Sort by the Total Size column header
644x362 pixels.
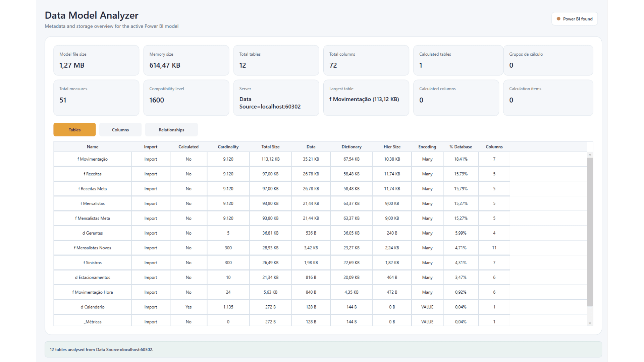pos(270,147)
